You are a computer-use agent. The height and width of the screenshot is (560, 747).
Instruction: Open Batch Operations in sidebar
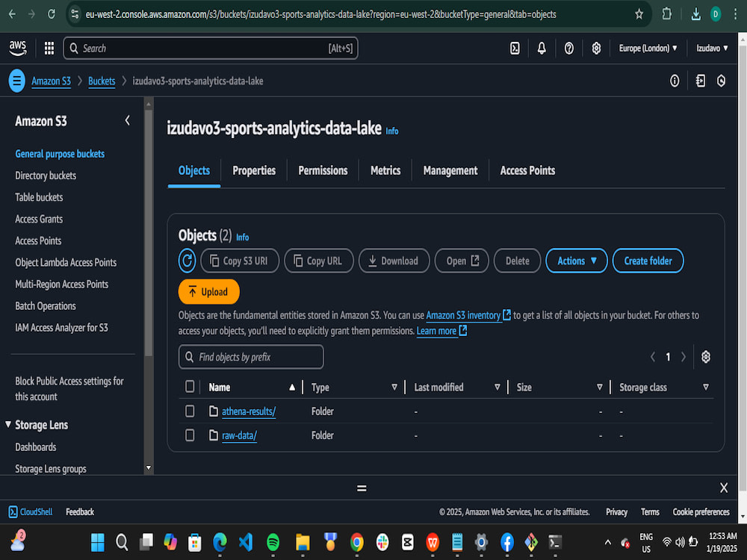coord(46,305)
